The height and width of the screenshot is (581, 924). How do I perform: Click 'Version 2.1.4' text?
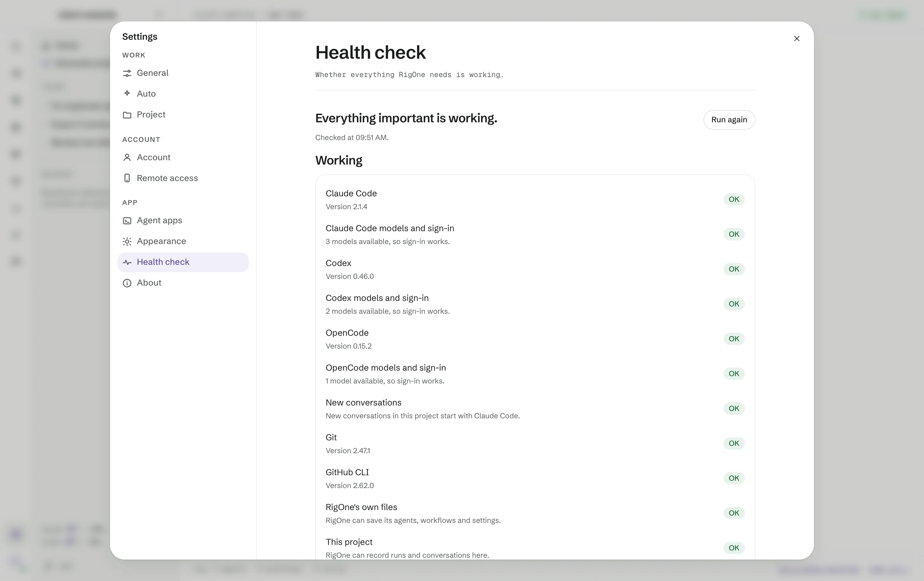346,207
